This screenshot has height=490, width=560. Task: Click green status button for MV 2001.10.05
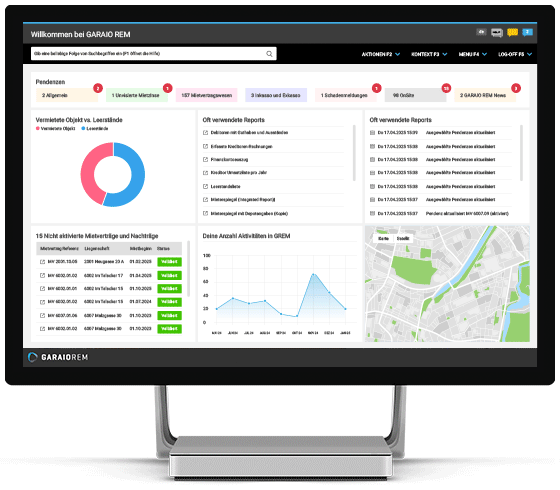169,262
